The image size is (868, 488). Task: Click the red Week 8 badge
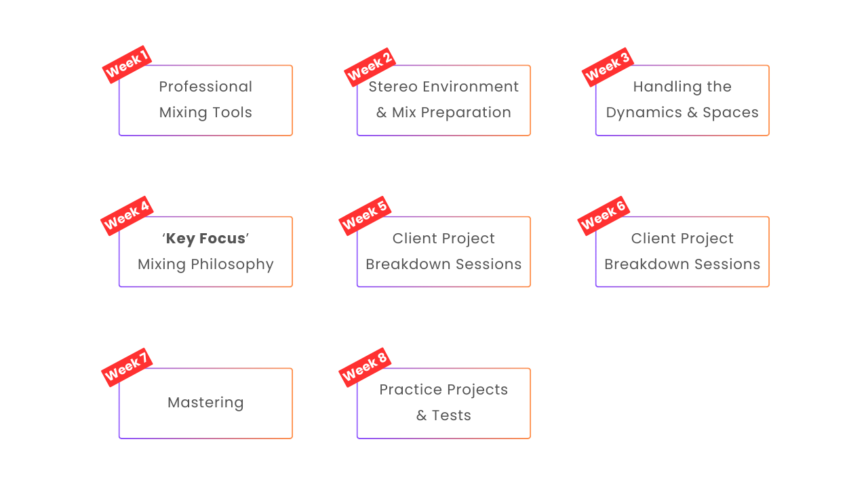point(365,367)
